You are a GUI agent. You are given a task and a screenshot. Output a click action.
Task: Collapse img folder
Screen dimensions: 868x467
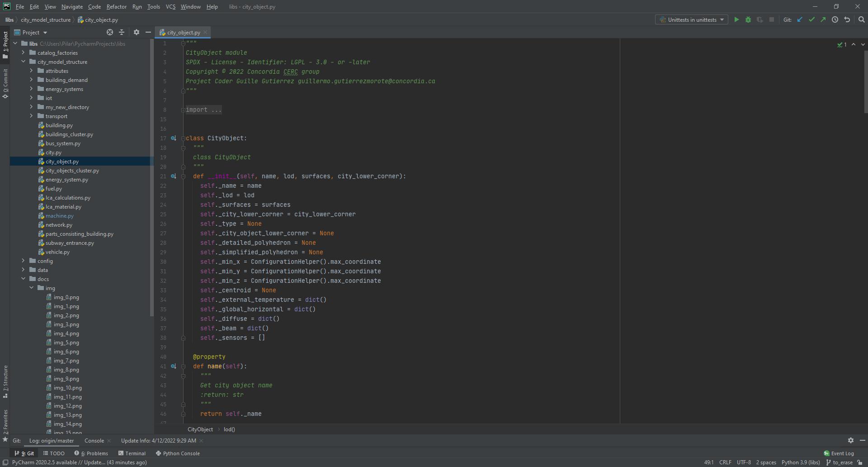coord(31,288)
